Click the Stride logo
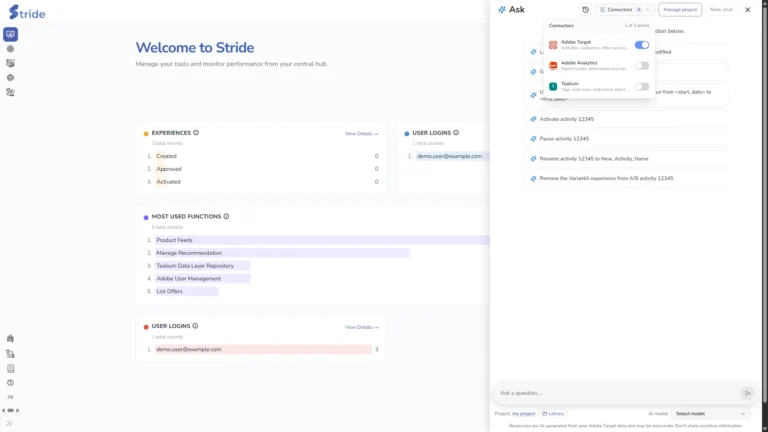 point(27,12)
